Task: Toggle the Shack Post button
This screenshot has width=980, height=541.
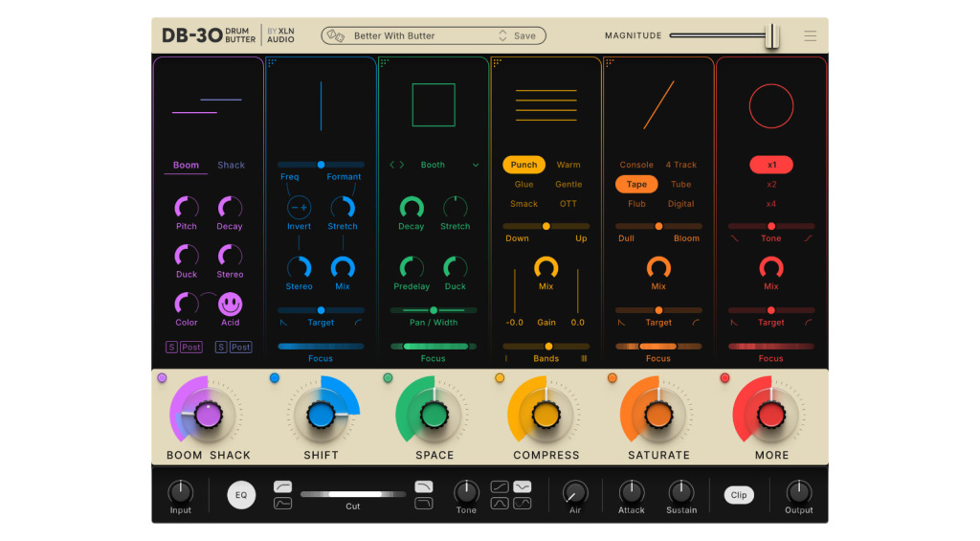Action: 240,348
